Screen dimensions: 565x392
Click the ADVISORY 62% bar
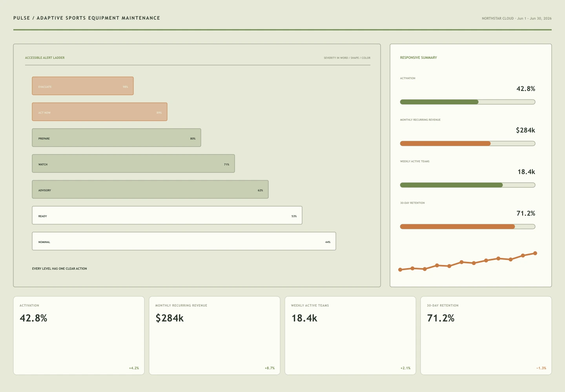150,189
